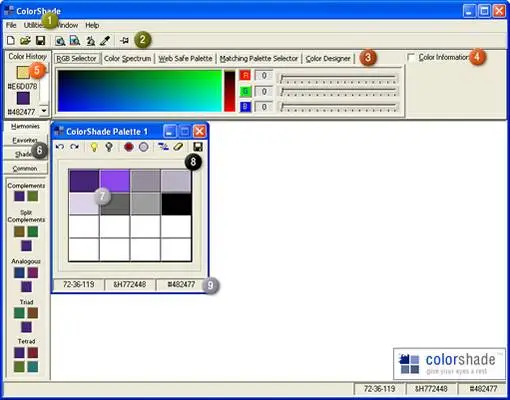Click the Favorites side button
Screen dimensions: 510x400
tap(25, 140)
